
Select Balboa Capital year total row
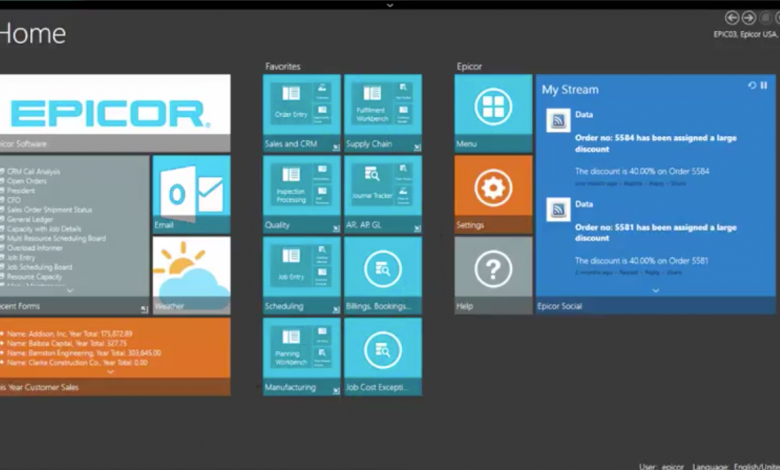click(x=67, y=343)
